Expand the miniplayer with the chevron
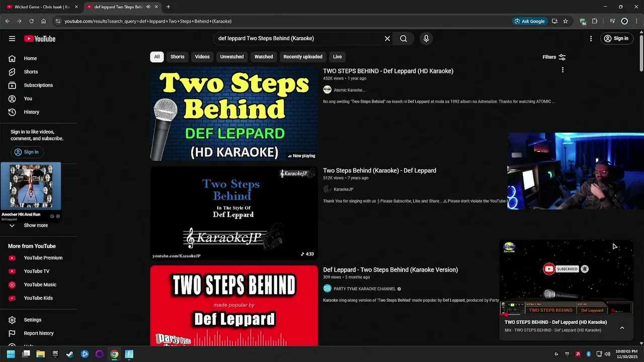The image size is (644, 362). pyautogui.click(x=622, y=328)
